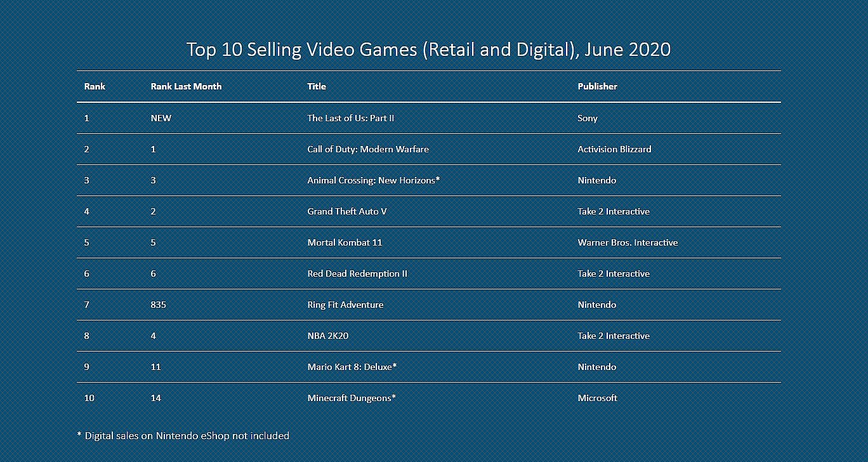The height and width of the screenshot is (462, 868).
Task: Click Grand Theft Auto V title
Action: tap(347, 211)
